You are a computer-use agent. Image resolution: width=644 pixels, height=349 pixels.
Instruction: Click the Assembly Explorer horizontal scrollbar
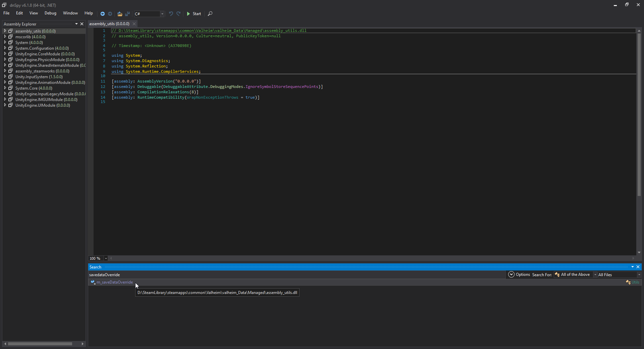coord(40,344)
